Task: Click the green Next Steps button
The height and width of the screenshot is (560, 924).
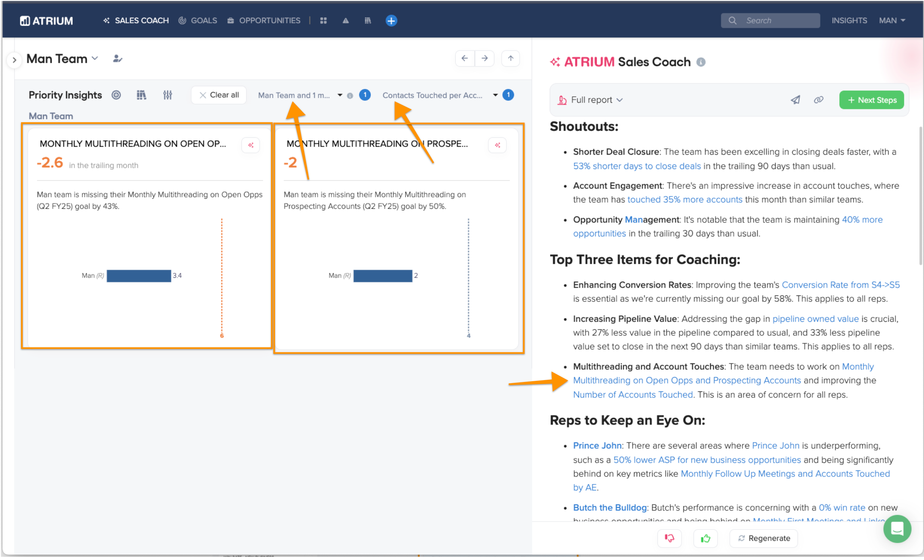Action: coord(871,100)
